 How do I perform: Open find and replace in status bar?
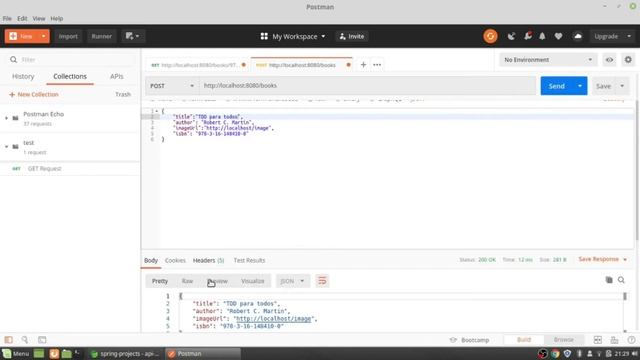pyautogui.click(x=25, y=340)
